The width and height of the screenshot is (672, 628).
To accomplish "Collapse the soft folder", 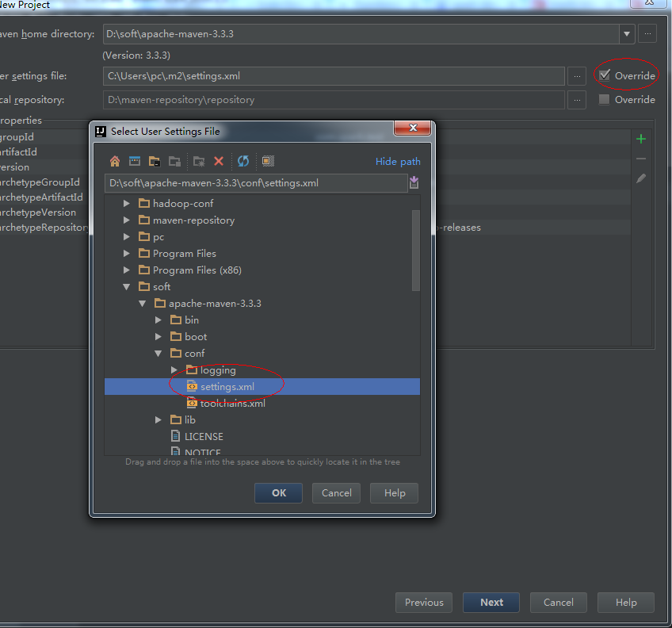I will point(127,286).
